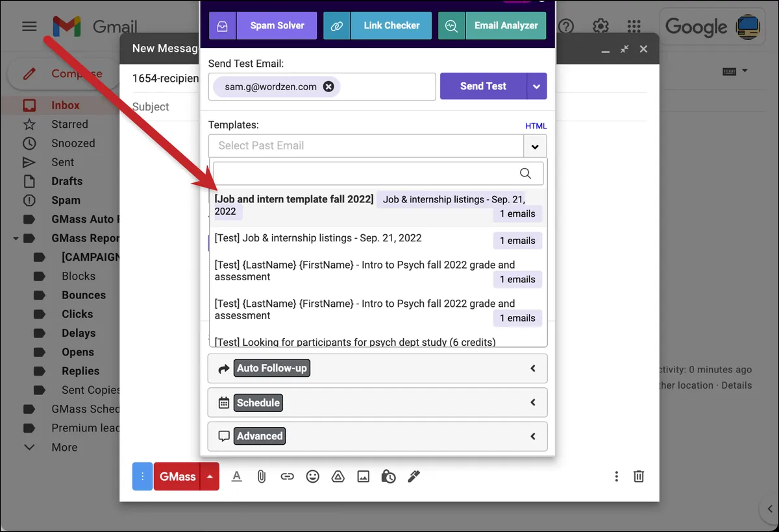
Task: Click Email Analyzer button
Action: pos(506,26)
